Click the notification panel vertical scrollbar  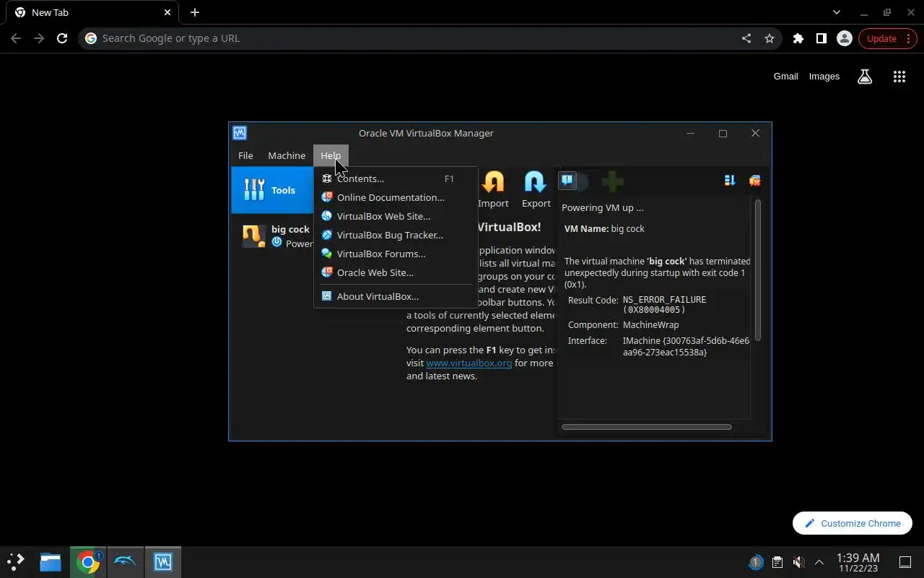pyautogui.click(x=758, y=270)
